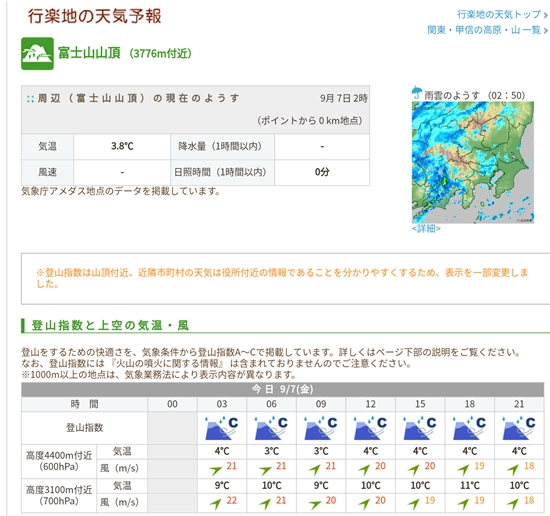Image resolution: width=550 pixels, height=516 pixels.
Task: Click the 700hPa wind arrow at 09 o'clock
Action: pos(315,504)
